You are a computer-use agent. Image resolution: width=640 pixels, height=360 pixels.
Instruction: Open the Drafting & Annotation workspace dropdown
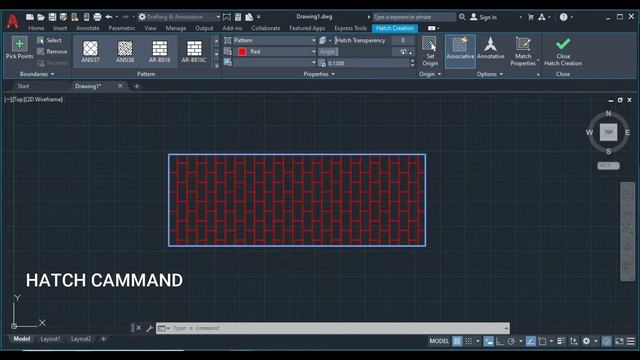[x=179, y=17]
